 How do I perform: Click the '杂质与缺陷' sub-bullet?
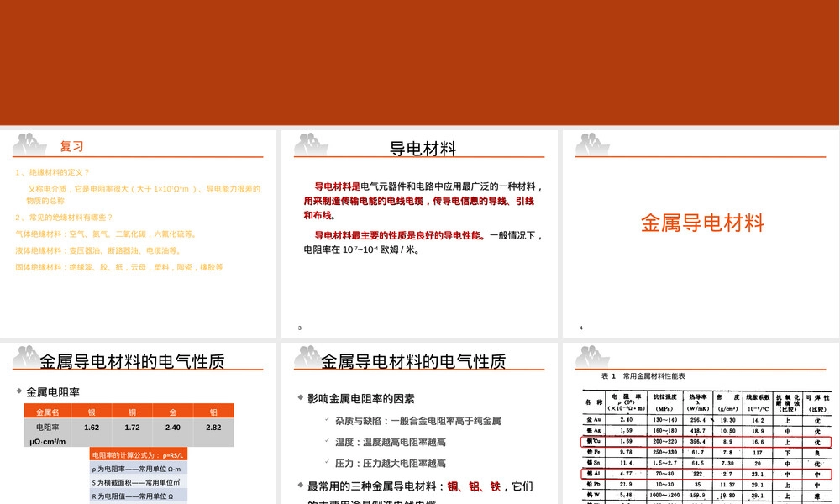417,421
